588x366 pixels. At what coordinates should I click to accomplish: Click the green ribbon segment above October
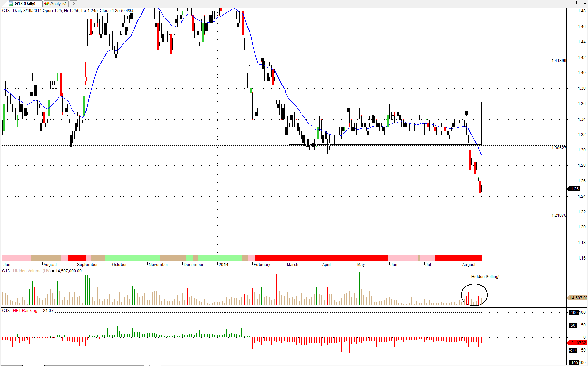(132, 258)
